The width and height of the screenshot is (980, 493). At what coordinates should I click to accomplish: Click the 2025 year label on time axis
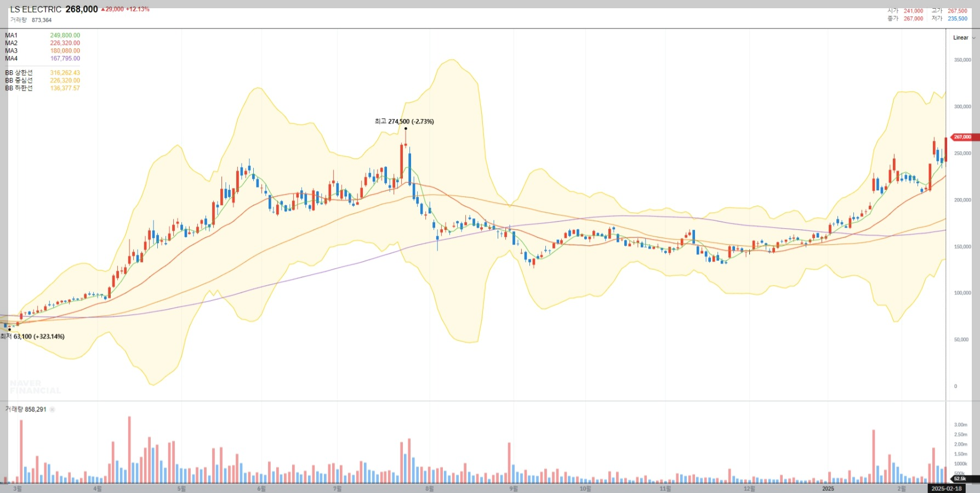[x=828, y=489]
